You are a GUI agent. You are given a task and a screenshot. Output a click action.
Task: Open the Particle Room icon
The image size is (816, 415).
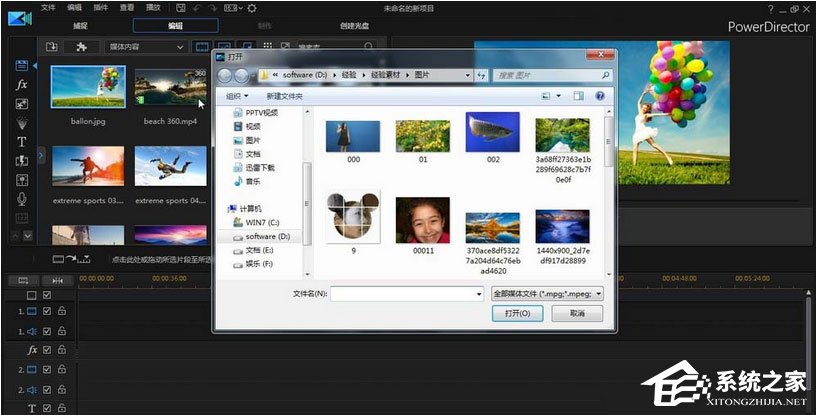21,123
